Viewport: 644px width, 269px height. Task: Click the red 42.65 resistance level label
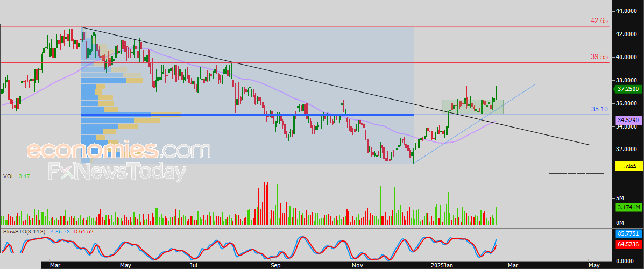[599, 20]
